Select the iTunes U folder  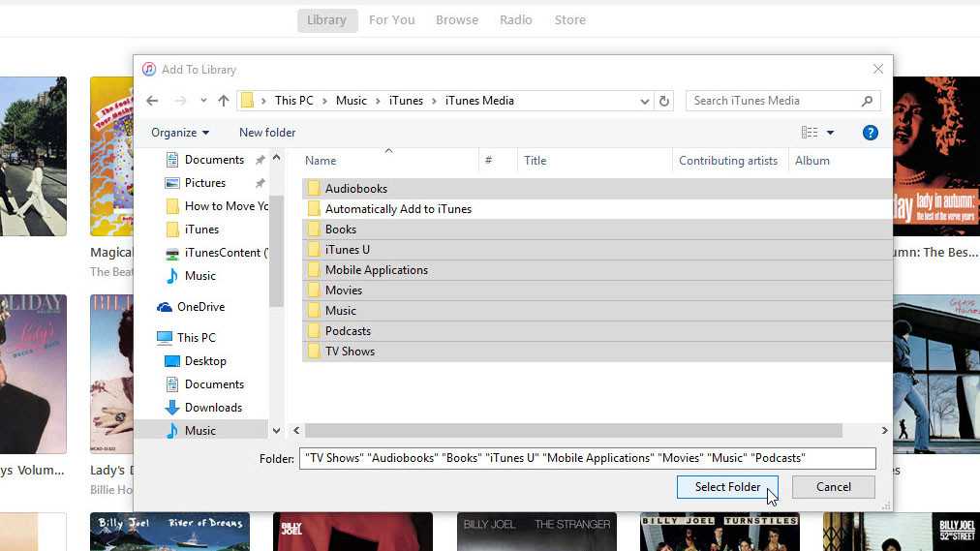[597, 250]
